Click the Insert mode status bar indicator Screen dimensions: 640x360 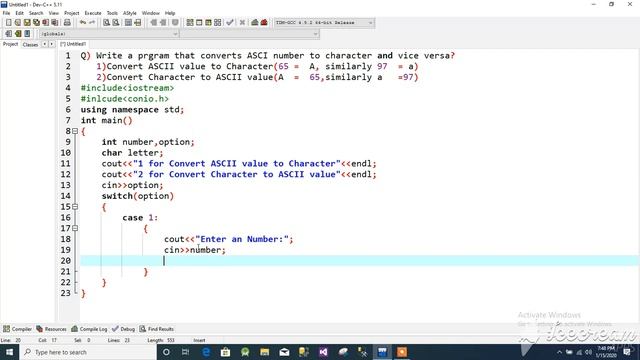tap(199, 340)
